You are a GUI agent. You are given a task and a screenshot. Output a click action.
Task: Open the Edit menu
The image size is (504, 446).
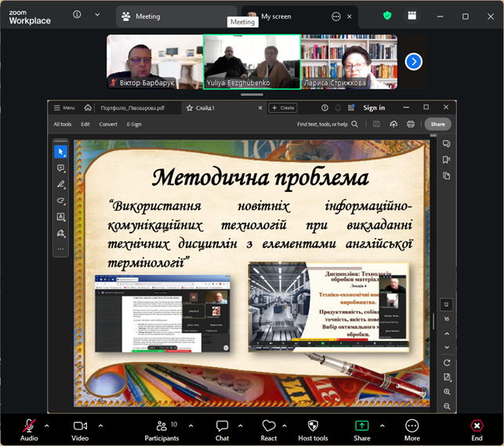coord(85,125)
